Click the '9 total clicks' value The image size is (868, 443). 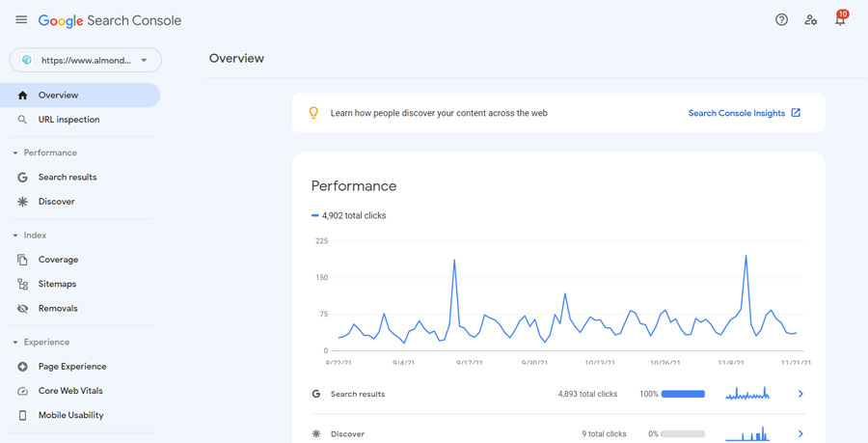tap(604, 433)
